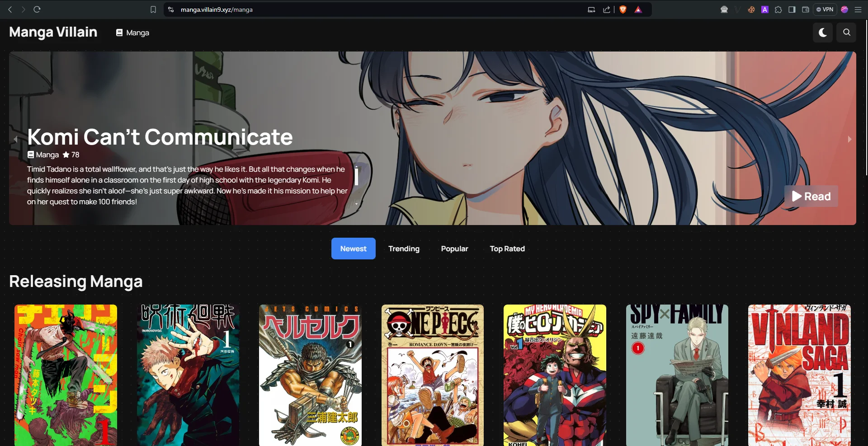Open the browser profile avatar
This screenshot has height=446, width=868.
pyautogui.click(x=844, y=9)
